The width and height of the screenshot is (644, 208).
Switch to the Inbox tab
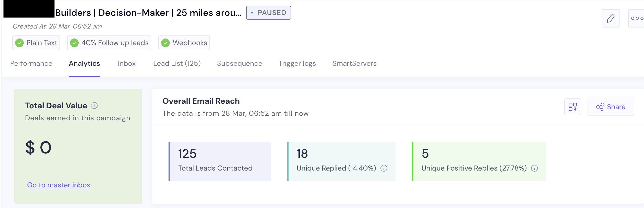127,63
